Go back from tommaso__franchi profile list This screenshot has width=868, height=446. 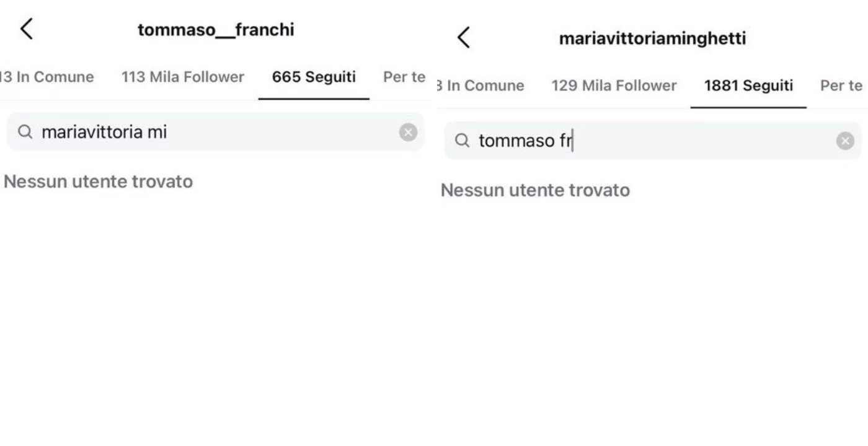(27, 29)
